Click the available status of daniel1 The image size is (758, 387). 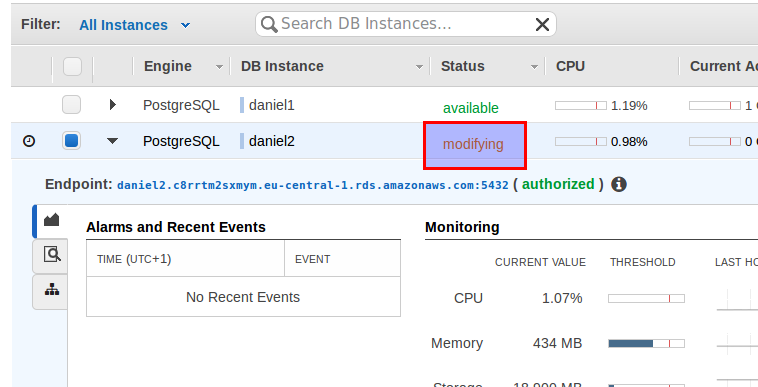[471, 108]
